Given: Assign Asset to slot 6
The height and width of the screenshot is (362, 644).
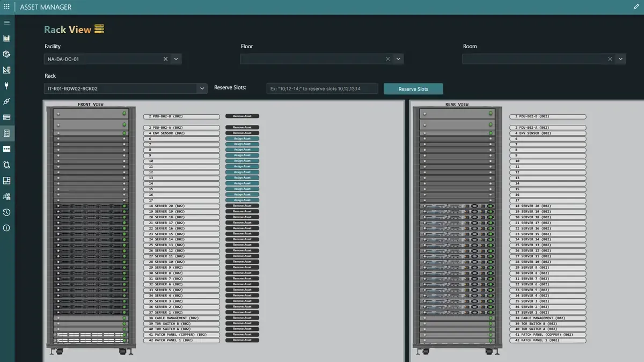Looking at the screenshot, I should tap(242, 138).
